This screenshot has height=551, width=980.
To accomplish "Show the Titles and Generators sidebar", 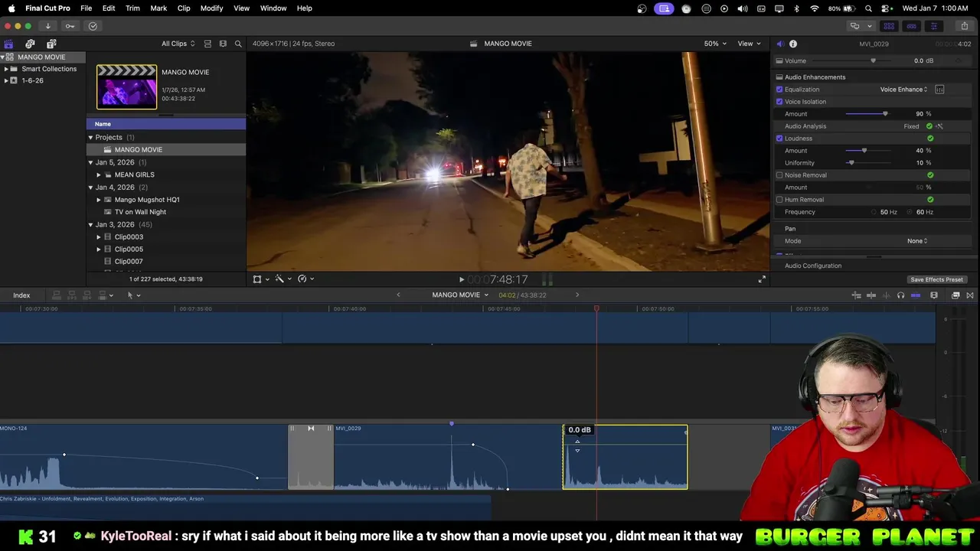I will [51, 44].
